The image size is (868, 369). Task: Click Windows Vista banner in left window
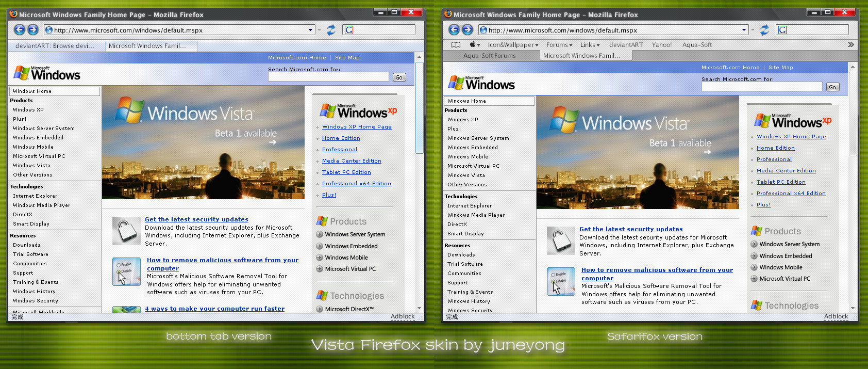[203, 142]
